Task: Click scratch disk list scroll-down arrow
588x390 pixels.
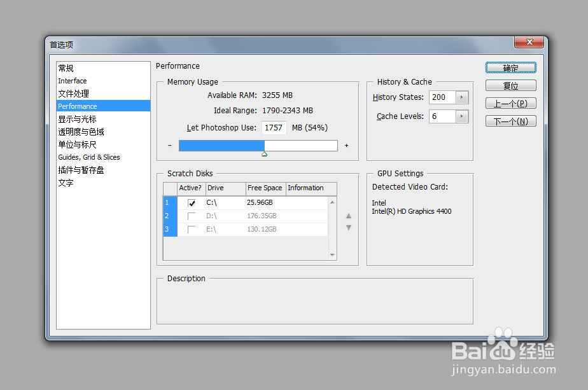Action: click(x=332, y=255)
